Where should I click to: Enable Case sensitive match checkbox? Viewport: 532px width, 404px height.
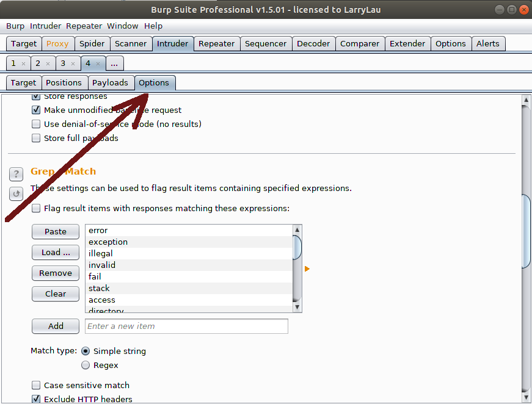click(x=36, y=385)
